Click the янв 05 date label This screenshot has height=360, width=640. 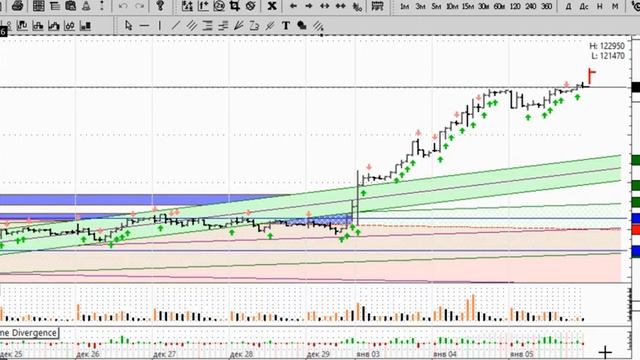click(x=522, y=354)
